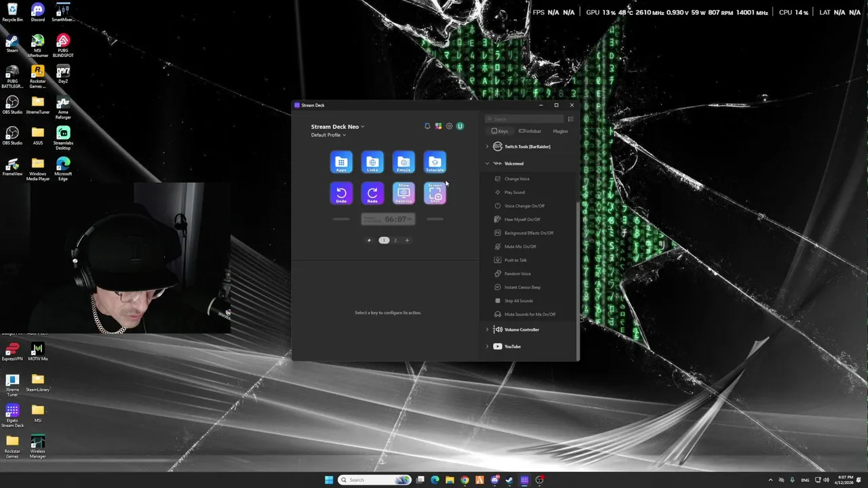
Task: Open the taskbar clock and date
Action: click(x=846, y=480)
